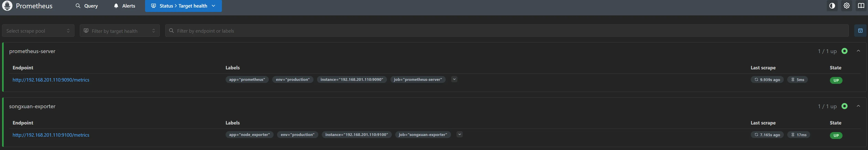Click the green health ring for prometheus-server
Image resolution: width=868 pixels, height=150 pixels.
tap(844, 51)
